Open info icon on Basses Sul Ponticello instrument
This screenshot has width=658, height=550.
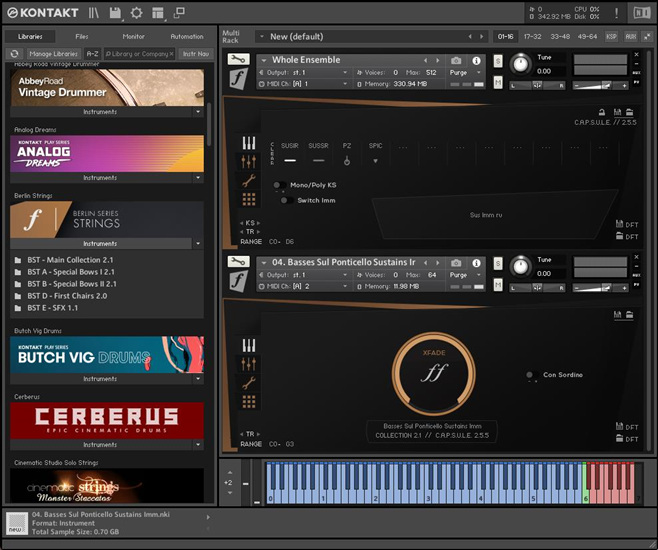coord(476,263)
